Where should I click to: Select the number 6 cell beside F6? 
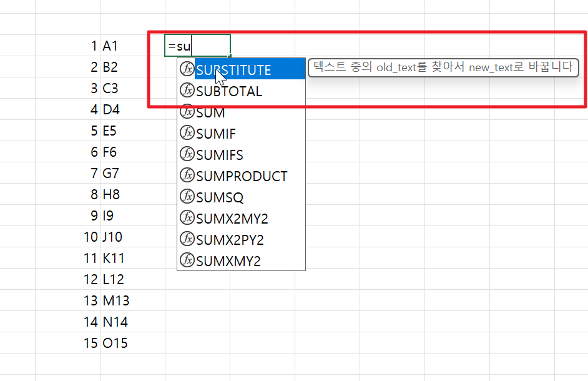pos(68,152)
